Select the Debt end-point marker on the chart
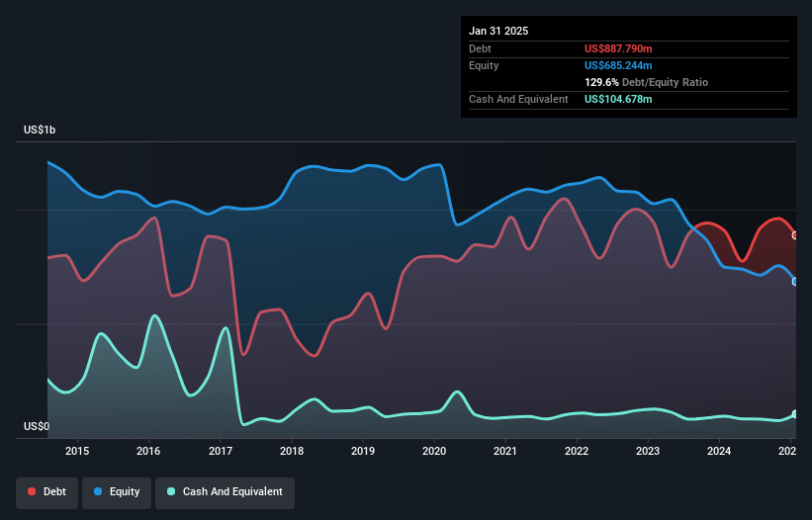Viewport: 812px width, 520px height. 795,235
